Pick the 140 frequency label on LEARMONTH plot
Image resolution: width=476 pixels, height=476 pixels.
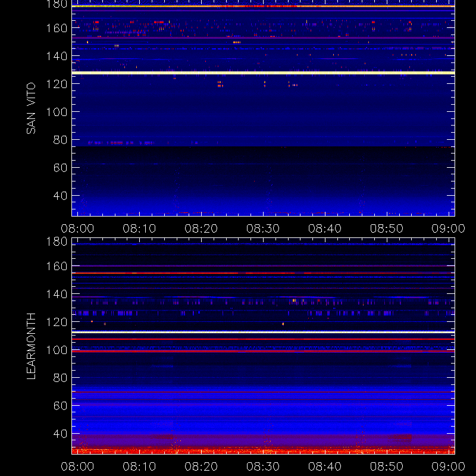(57, 294)
